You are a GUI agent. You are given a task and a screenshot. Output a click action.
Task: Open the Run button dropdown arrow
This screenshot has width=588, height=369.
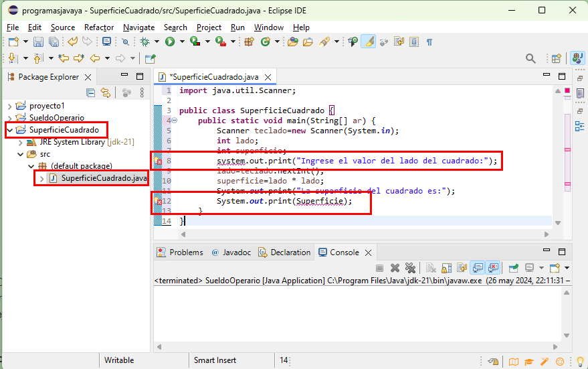tap(182, 42)
